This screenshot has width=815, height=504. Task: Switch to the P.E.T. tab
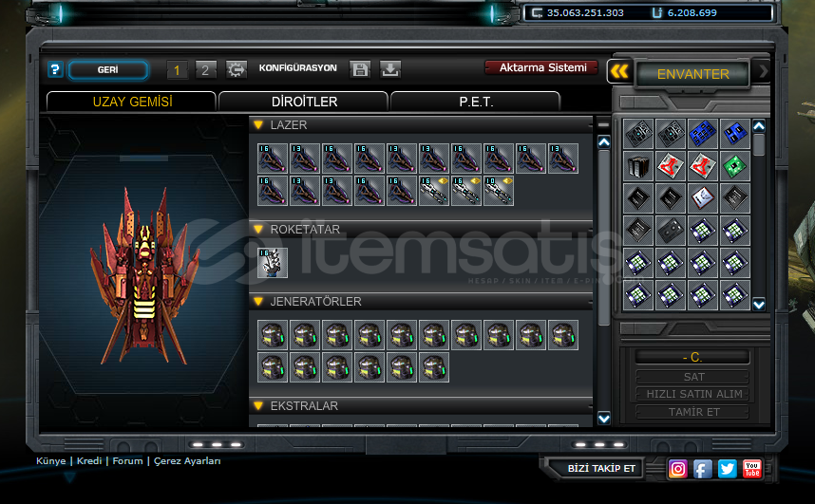point(476,102)
